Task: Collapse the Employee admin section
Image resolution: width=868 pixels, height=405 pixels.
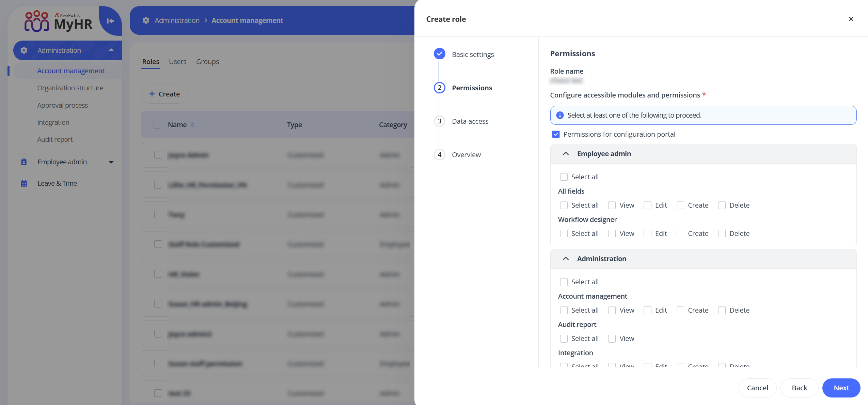Action: 566,154
